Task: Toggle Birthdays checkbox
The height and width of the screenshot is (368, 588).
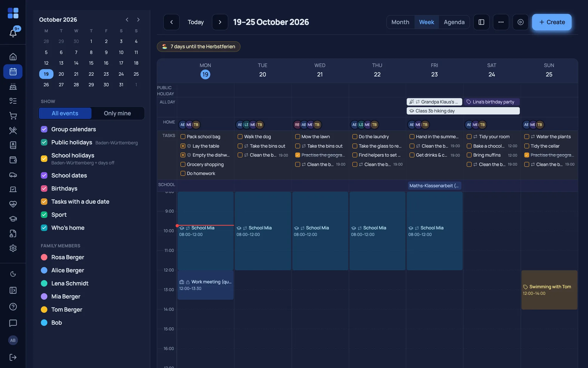Action: tap(44, 189)
